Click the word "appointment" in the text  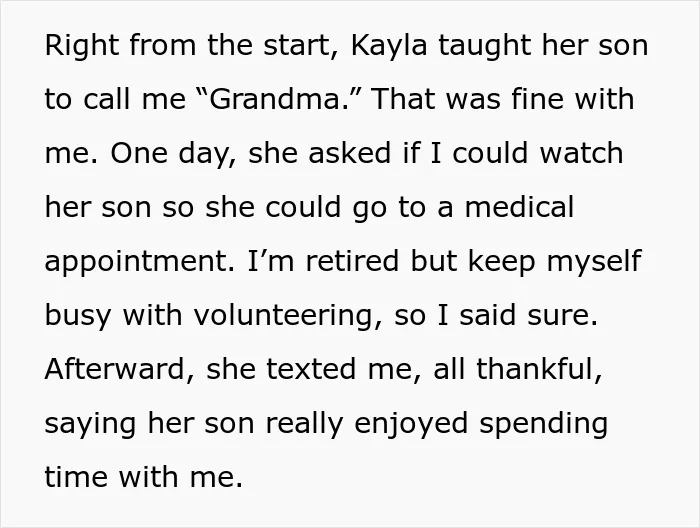click(x=139, y=262)
